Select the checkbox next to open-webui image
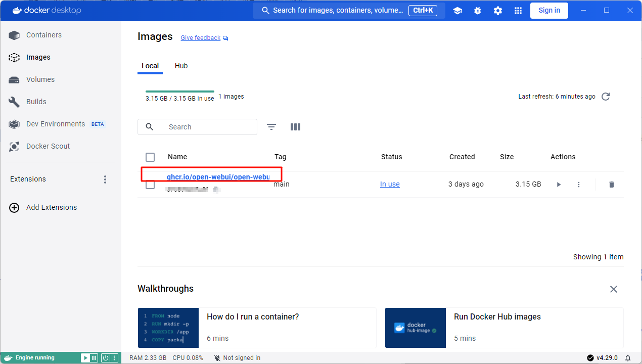The width and height of the screenshot is (642, 364). click(150, 184)
